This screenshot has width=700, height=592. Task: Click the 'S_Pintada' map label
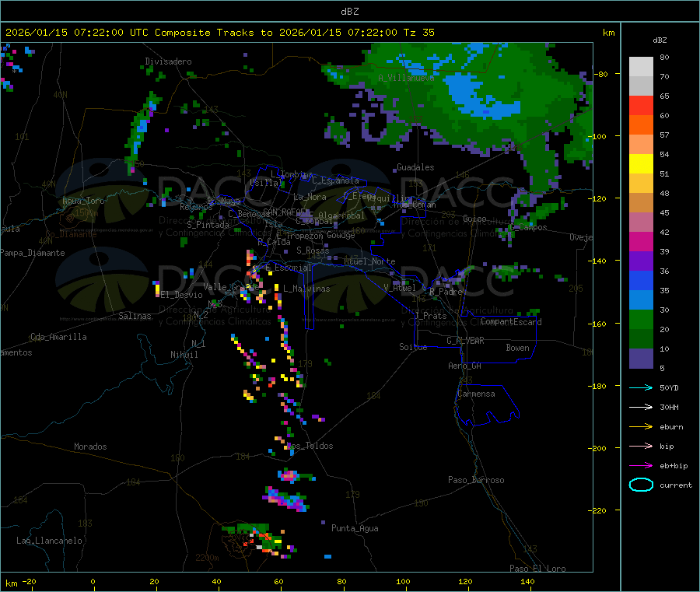(x=208, y=225)
